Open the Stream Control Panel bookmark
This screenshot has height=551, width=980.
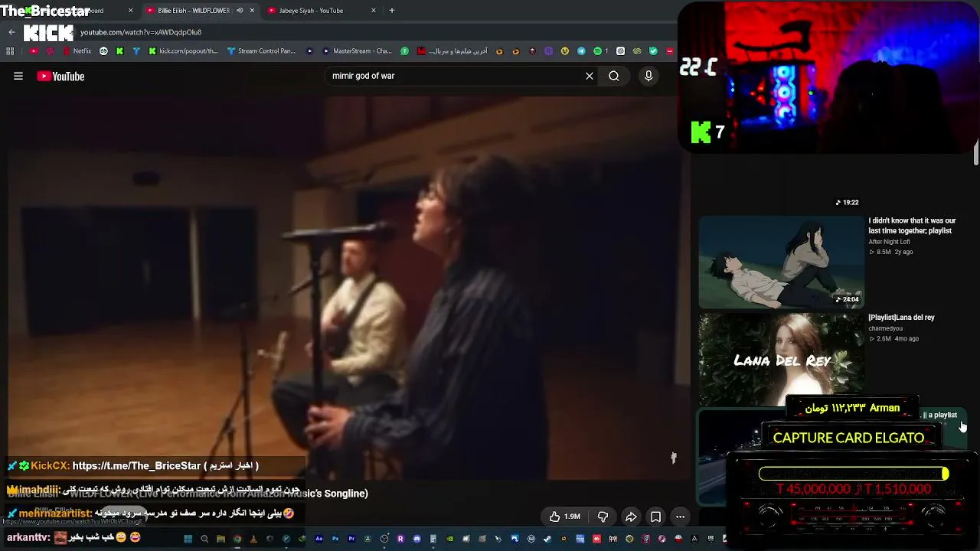(261, 51)
